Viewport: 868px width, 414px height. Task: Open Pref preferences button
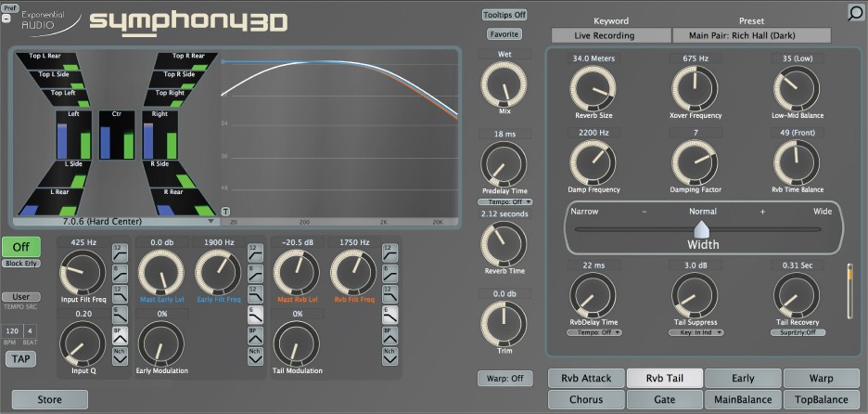10,8
